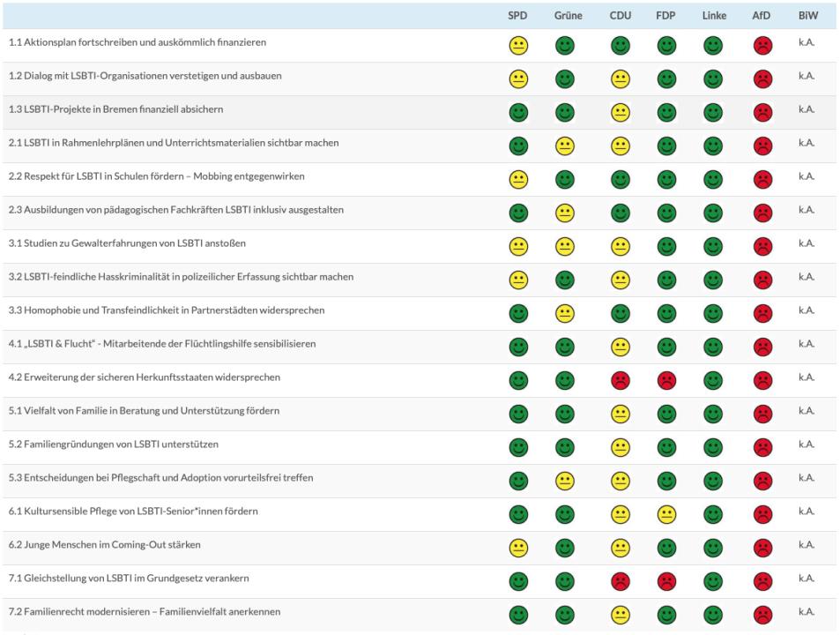Click '6.2 Junge Menschen im Coming-Out stärken'

(x=105, y=545)
